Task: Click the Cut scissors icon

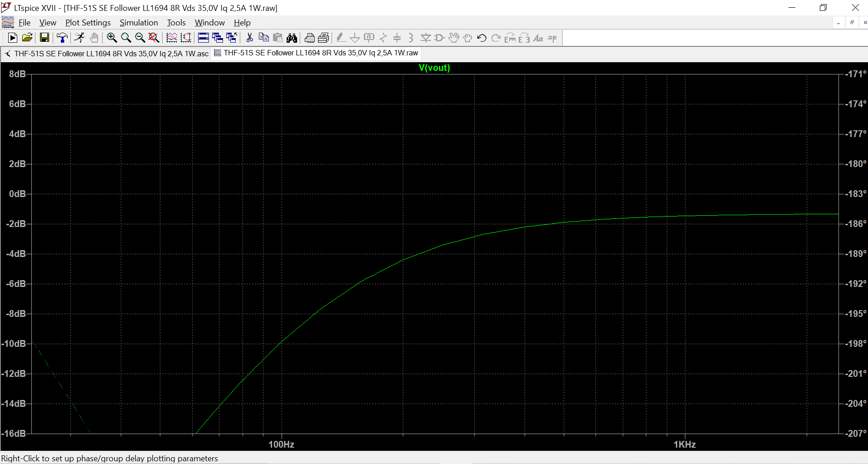Action: [x=249, y=38]
